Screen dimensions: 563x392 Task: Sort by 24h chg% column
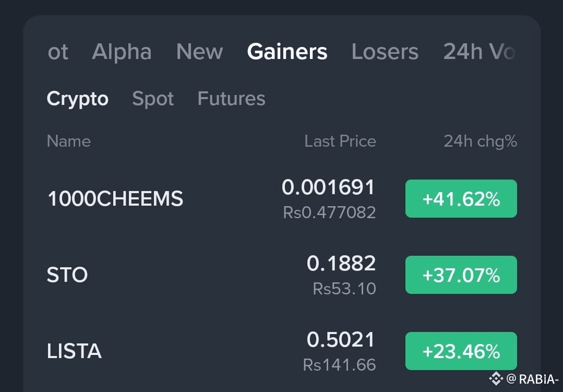coord(481,141)
